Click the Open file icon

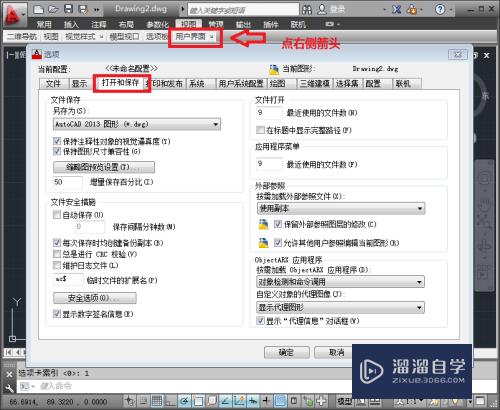53,9
